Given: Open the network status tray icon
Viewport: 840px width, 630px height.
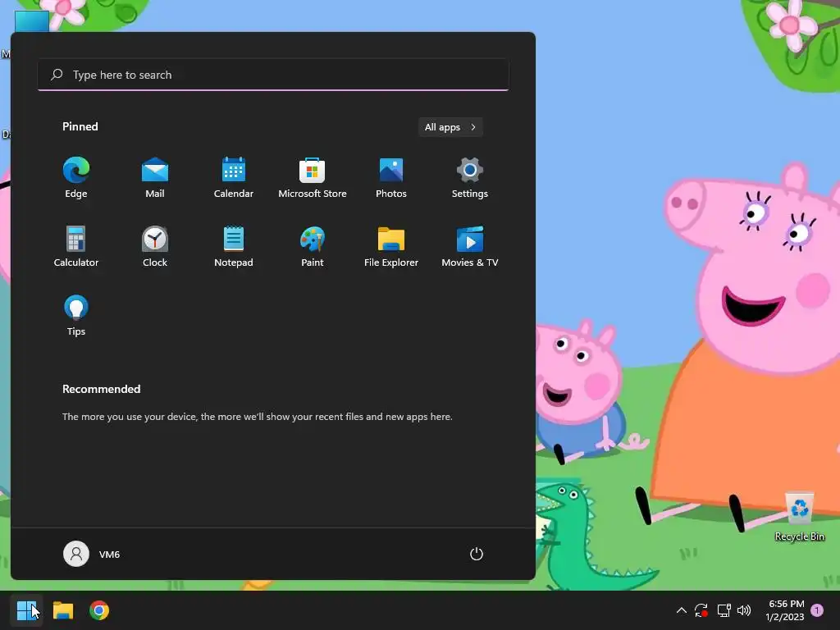Looking at the screenshot, I should (724, 610).
